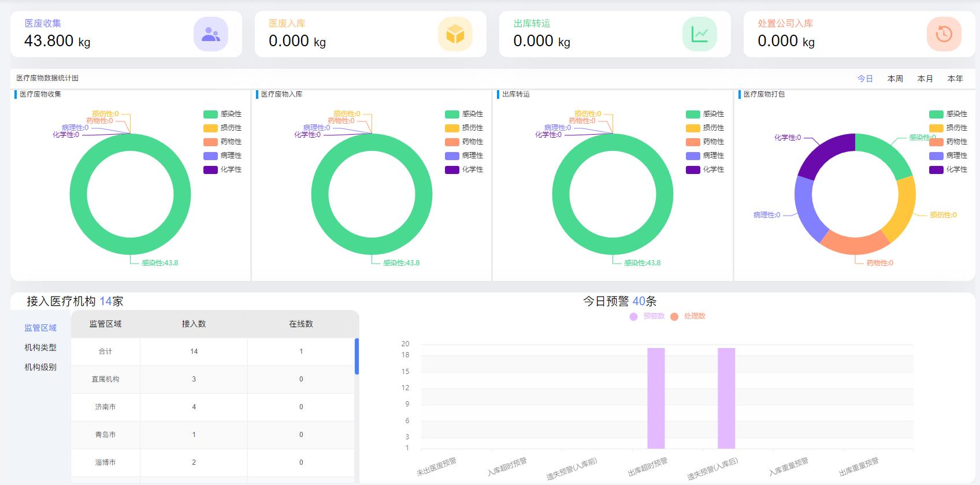Open the 监管区域 category in side list

click(x=40, y=328)
